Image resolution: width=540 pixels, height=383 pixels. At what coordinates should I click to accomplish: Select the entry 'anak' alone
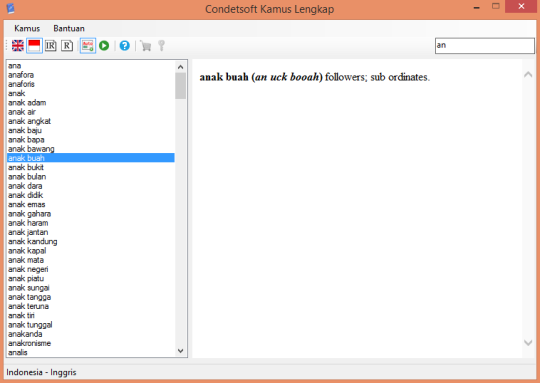(x=91, y=93)
